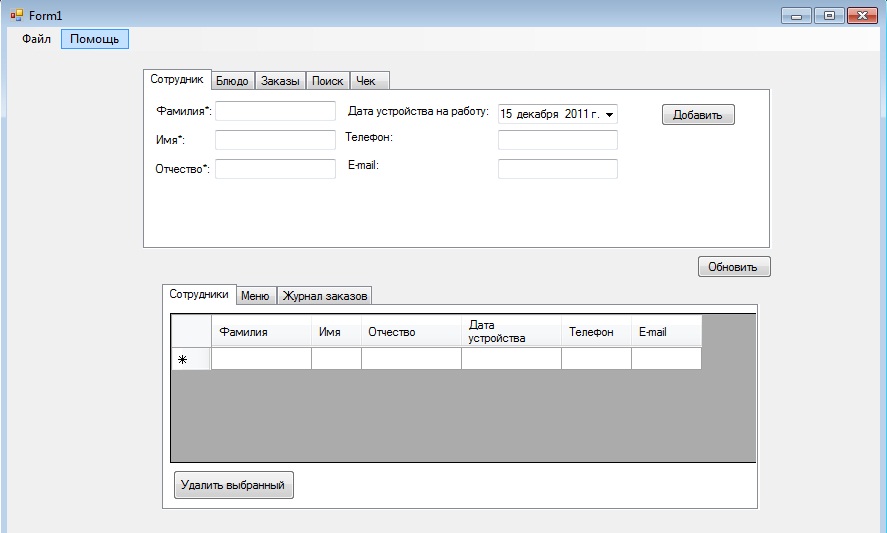Screen dimensions: 887x533
Task: Sort by the Телефон column header
Action: pyautogui.click(x=596, y=332)
